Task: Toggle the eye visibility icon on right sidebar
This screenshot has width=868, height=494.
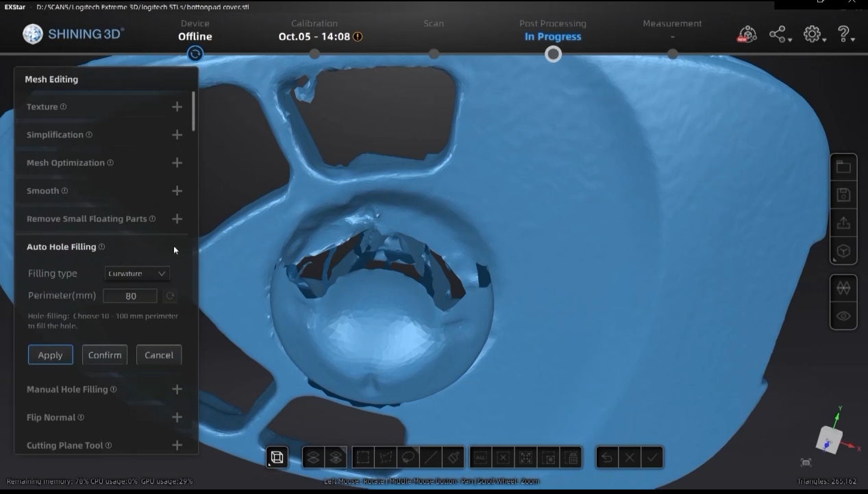Action: click(x=843, y=315)
